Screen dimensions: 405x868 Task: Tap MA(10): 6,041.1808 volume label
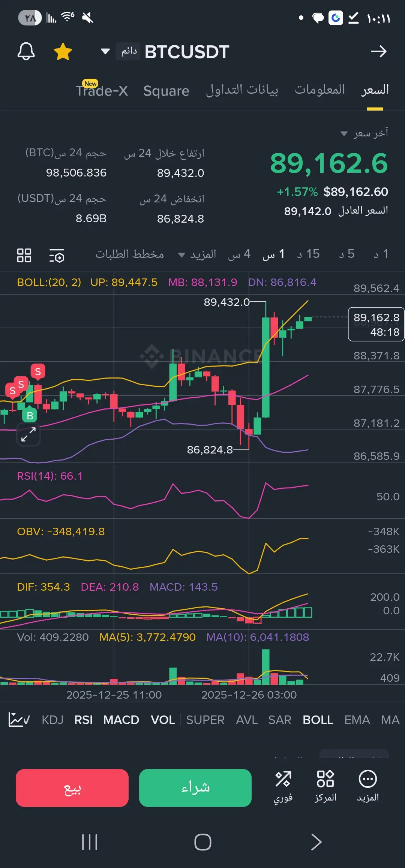[x=258, y=637]
